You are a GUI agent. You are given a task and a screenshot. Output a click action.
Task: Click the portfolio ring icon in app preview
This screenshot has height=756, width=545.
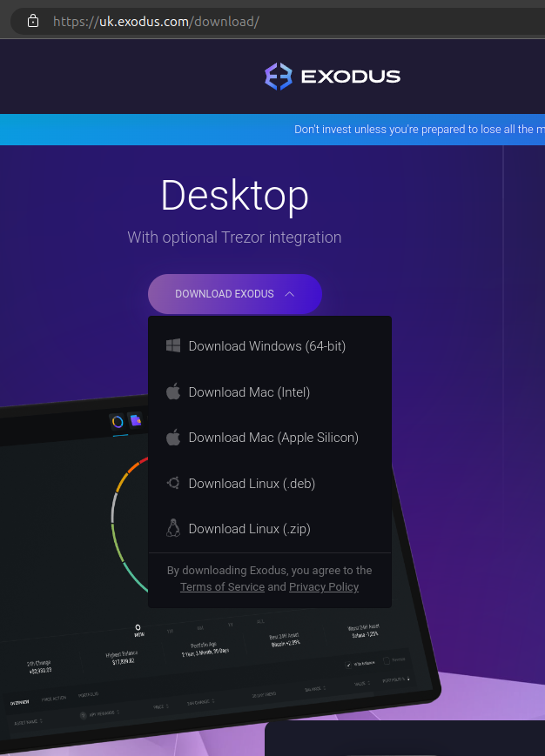[118, 422]
